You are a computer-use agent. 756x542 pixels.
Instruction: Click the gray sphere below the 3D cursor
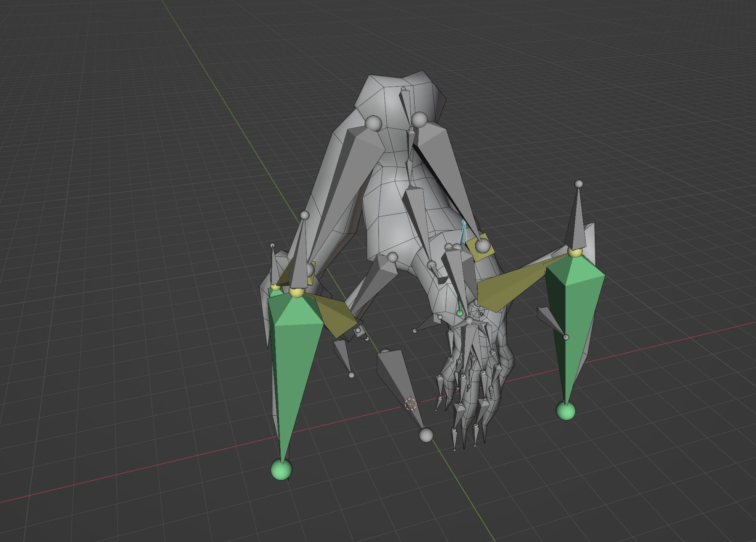point(426,435)
